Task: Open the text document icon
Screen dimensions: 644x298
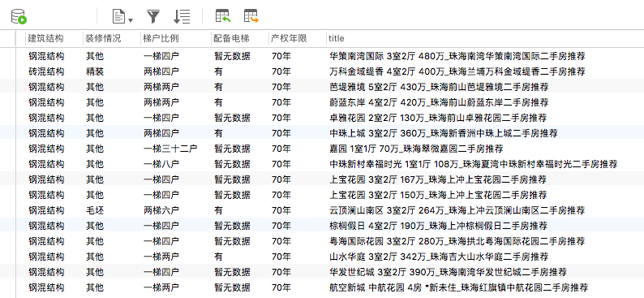Action: (x=118, y=16)
